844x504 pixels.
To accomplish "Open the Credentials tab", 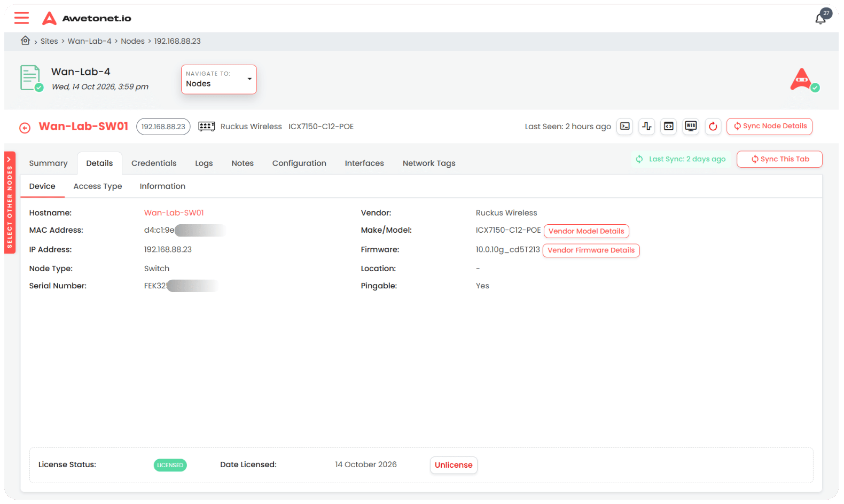I will (x=154, y=163).
